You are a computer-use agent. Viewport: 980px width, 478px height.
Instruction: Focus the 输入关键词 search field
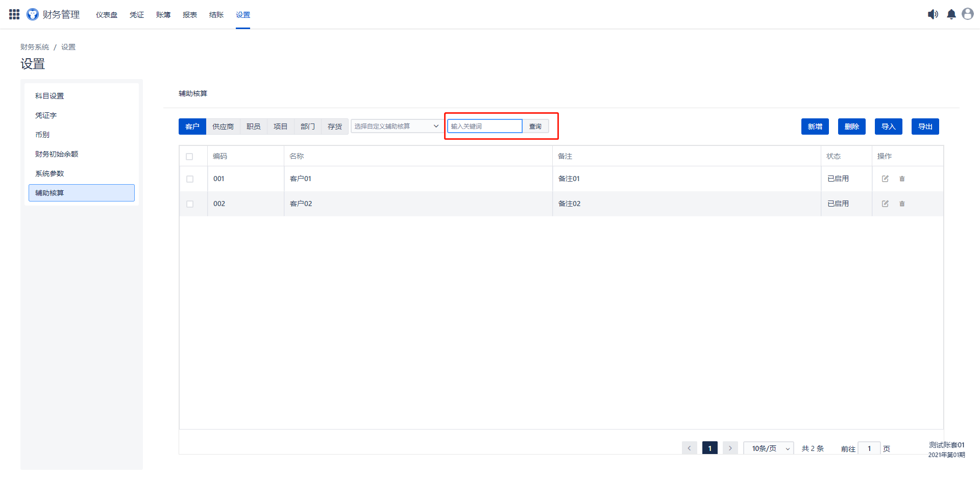(x=485, y=126)
